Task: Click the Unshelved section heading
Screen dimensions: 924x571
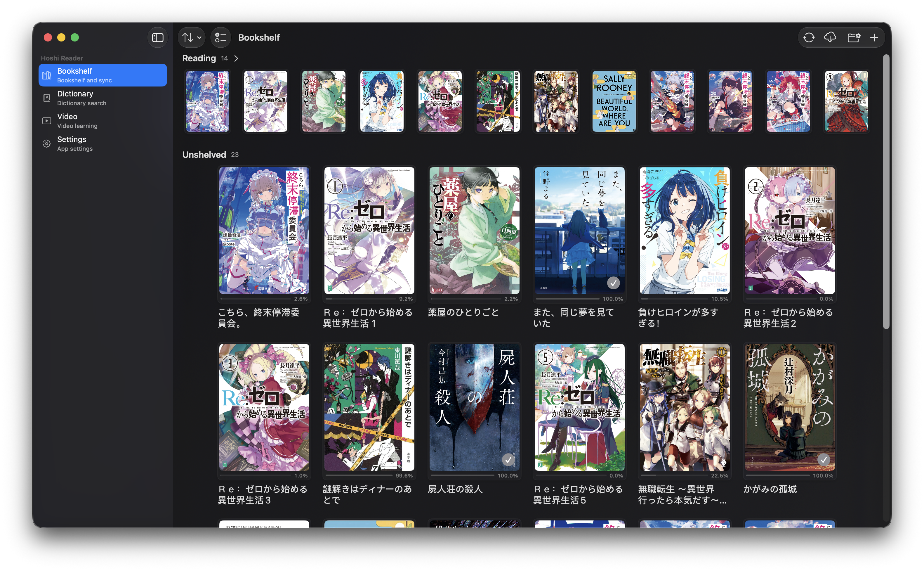Action: click(204, 155)
